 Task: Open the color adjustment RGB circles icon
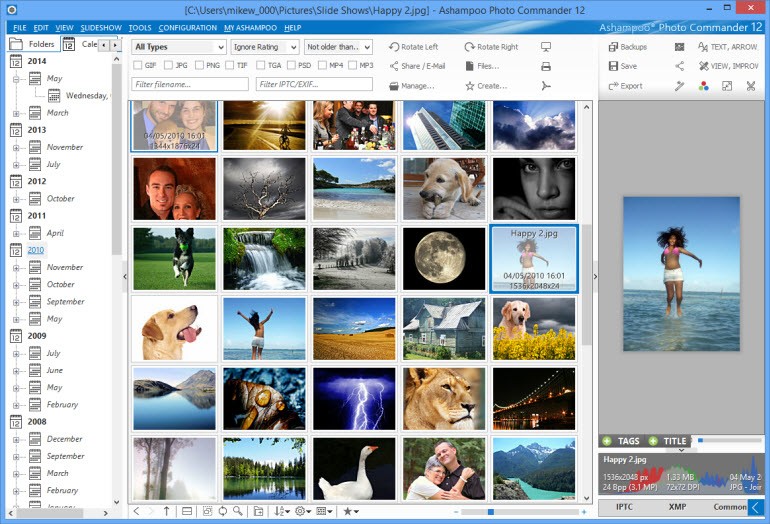pyautogui.click(x=703, y=86)
